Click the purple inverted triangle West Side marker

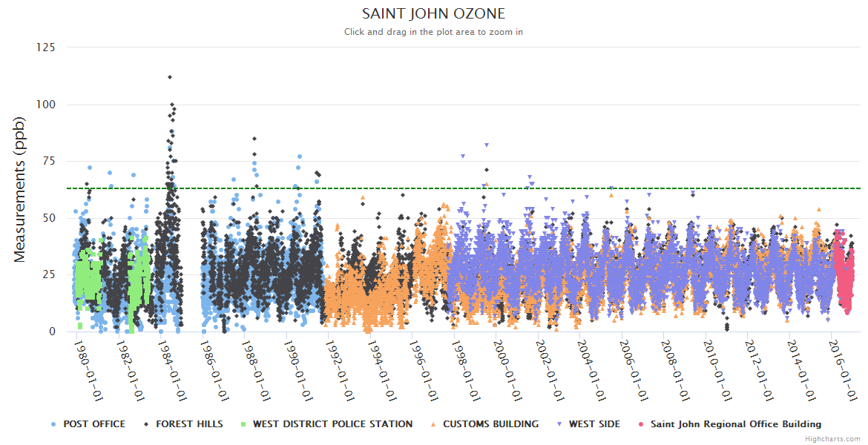point(559,424)
